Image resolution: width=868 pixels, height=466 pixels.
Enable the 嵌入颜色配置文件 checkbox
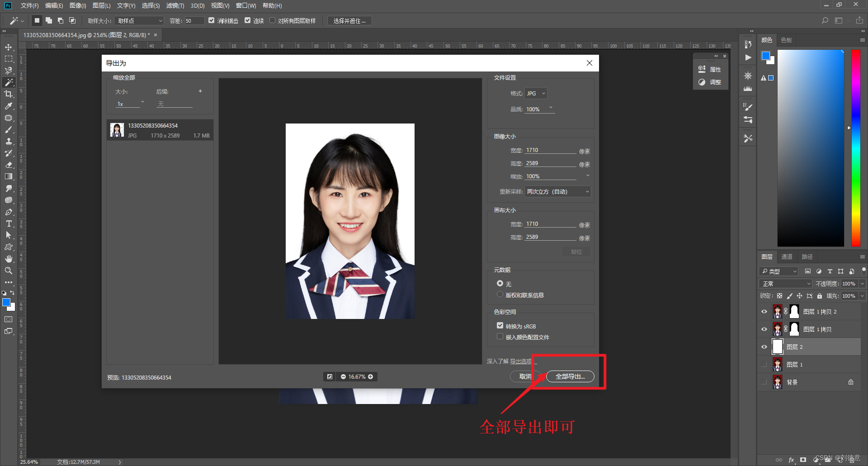pyautogui.click(x=500, y=337)
